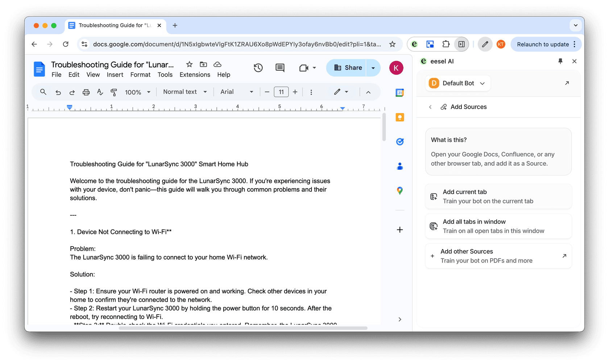Click the print icon in toolbar
This screenshot has height=364, width=609.
[x=86, y=92]
